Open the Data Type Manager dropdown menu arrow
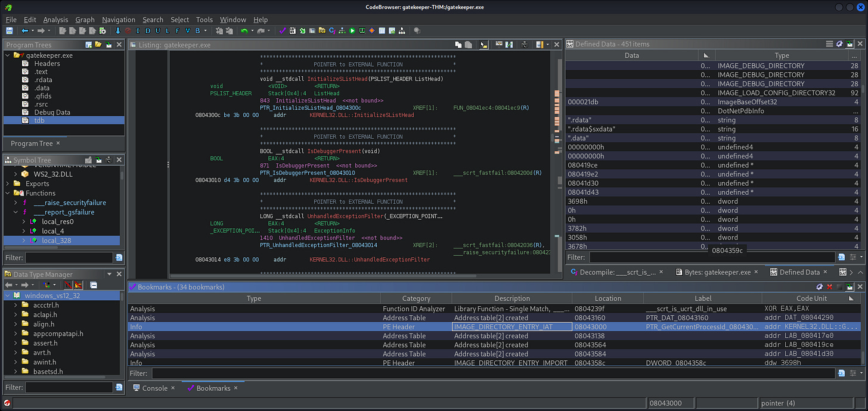This screenshot has height=411, width=868. tap(109, 274)
